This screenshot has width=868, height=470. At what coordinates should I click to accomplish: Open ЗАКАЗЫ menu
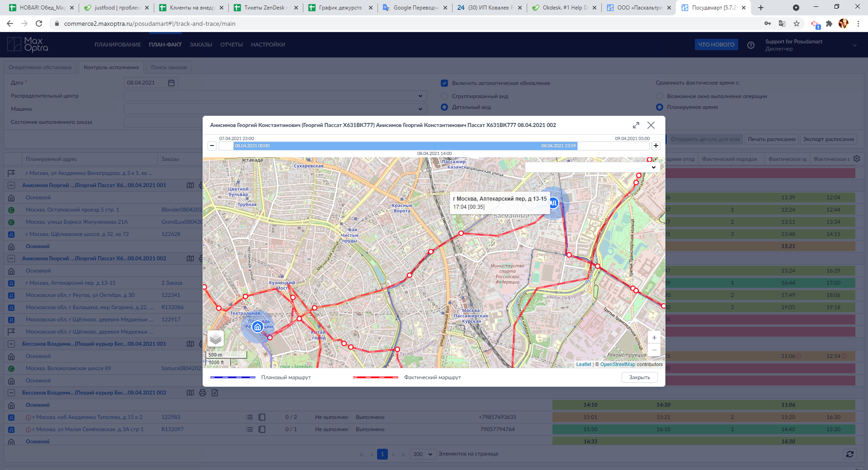click(201, 45)
